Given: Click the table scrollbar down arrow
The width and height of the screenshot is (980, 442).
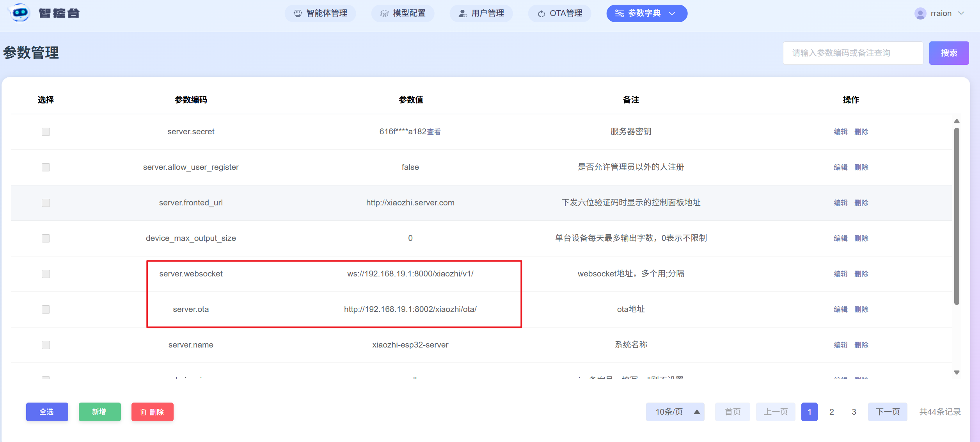Looking at the screenshot, I should (x=957, y=372).
